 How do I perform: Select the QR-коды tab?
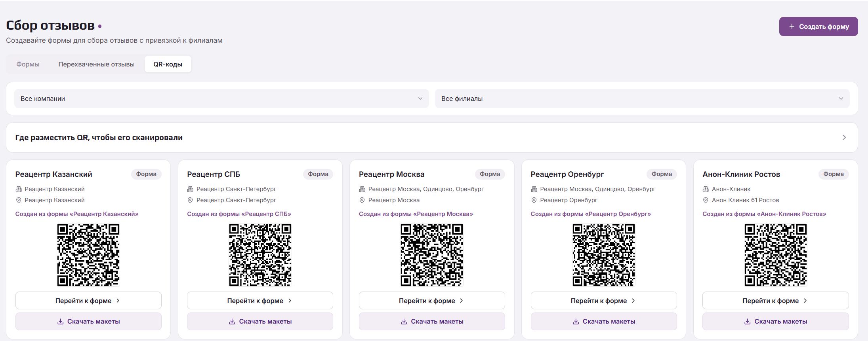point(168,64)
